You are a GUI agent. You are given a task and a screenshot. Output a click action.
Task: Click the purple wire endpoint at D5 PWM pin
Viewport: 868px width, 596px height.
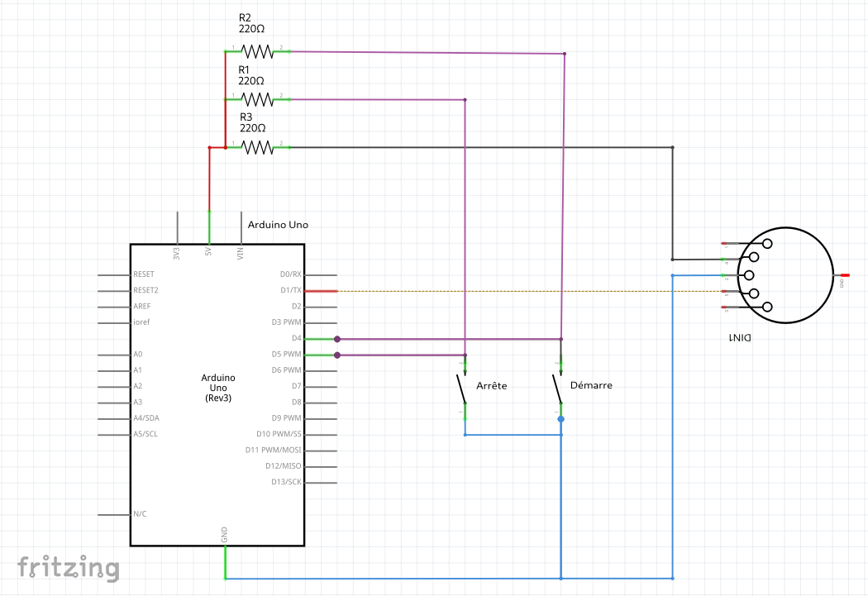pos(337,355)
